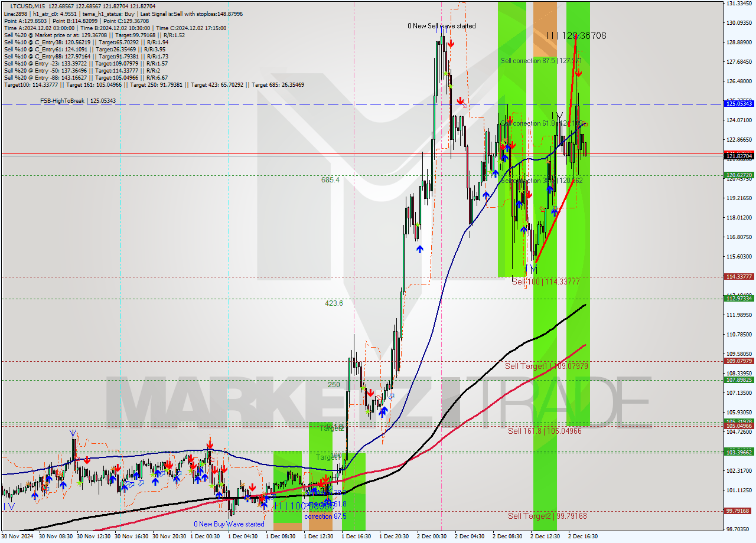Click the '250' Fibonacci level label
Viewport: 756px width, 543px height.
click(334, 384)
